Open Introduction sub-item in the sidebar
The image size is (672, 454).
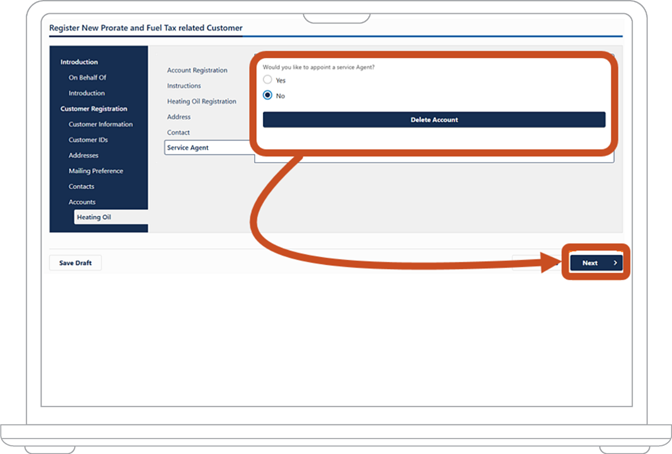(x=87, y=93)
